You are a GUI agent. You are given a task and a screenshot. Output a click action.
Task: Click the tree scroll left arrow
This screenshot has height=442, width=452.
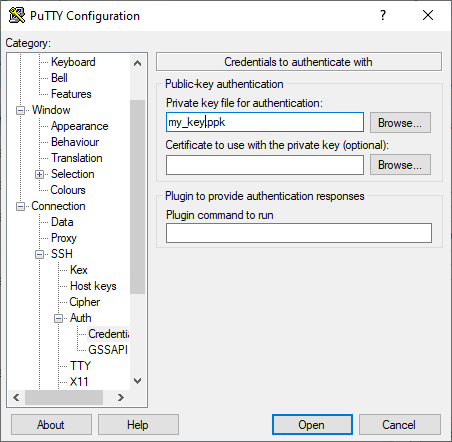(16, 397)
